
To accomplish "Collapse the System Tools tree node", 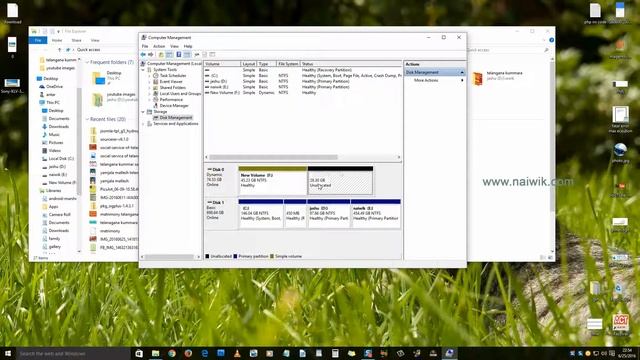I will (143, 70).
